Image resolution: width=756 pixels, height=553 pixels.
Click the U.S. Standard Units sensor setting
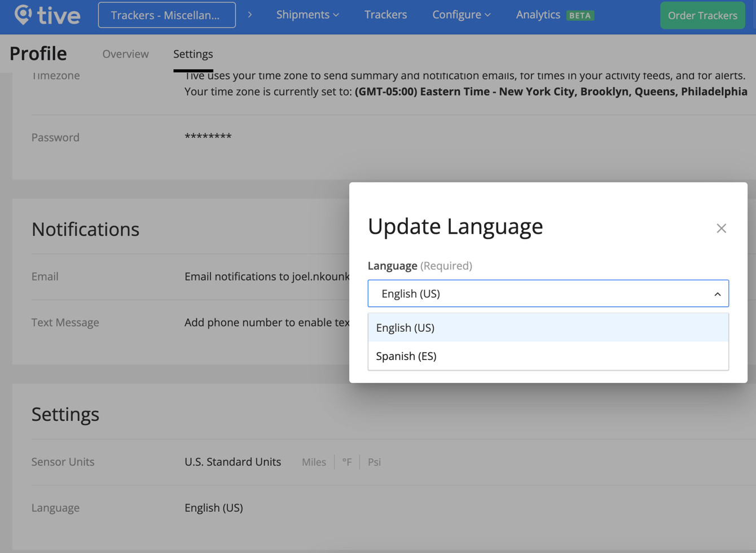[233, 462]
